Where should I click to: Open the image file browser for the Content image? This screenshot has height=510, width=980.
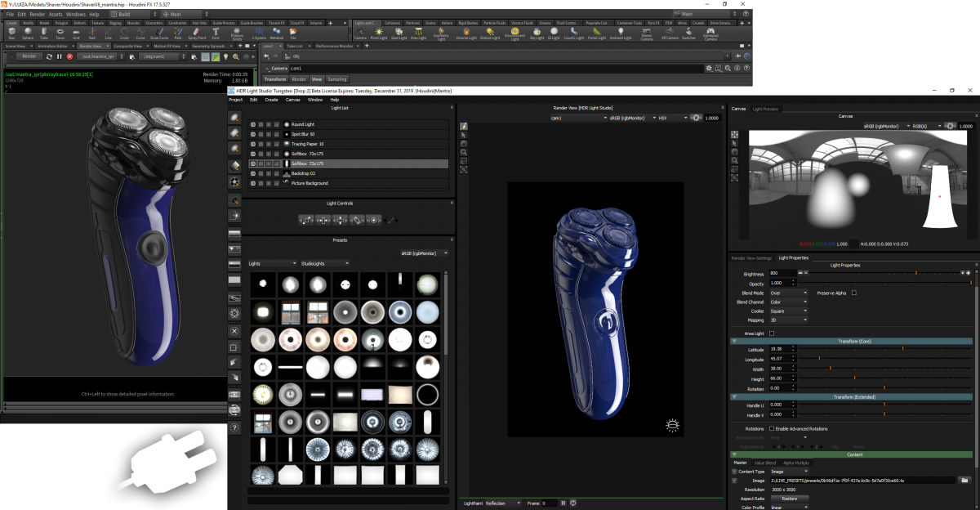click(963, 479)
